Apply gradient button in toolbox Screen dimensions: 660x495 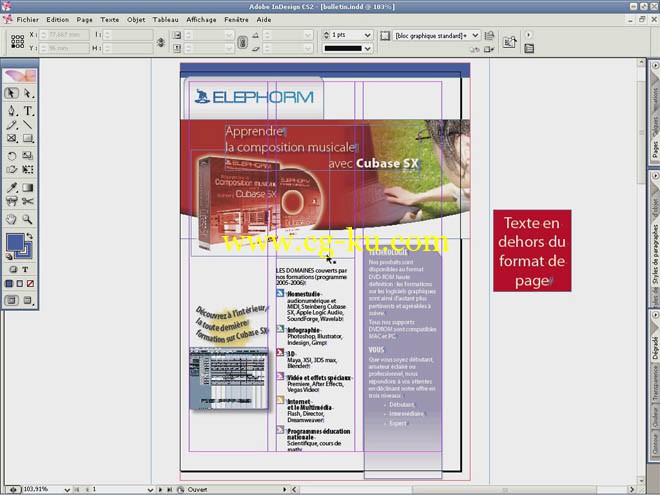(x=19, y=284)
